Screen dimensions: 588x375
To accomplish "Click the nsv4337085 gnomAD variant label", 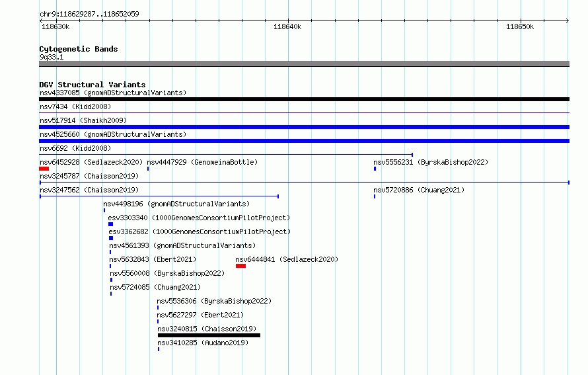I will [x=113, y=93].
